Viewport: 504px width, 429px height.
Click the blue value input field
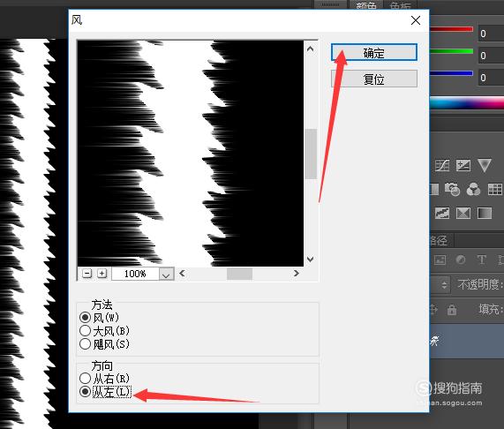click(491, 78)
